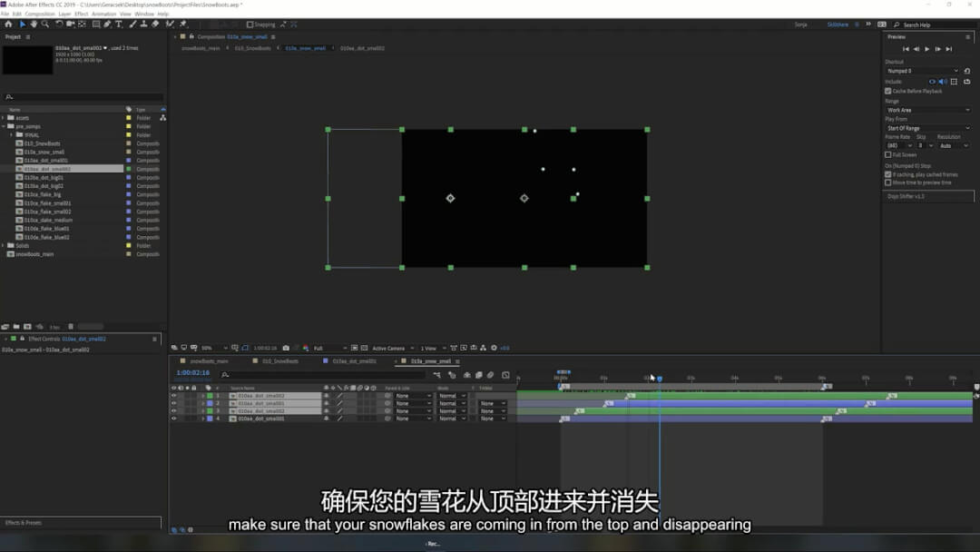This screenshot has height=552, width=980.
Task: Enable the Full Screen checkbox
Action: 888,155
